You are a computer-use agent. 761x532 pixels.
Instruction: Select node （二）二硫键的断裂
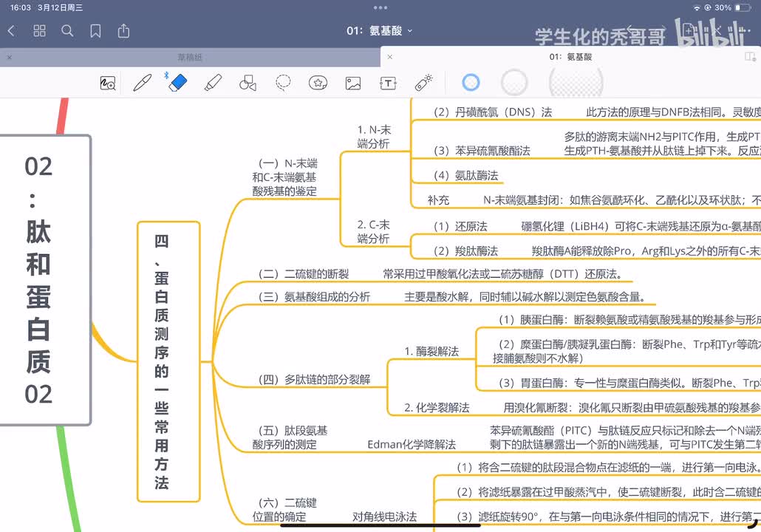pyautogui.click(x=304, y=274)
